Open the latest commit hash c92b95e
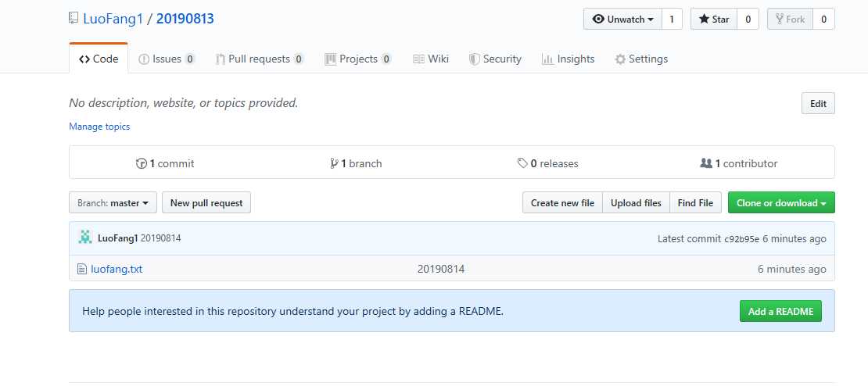This screenshot has width=868, height=386. click(x=742, y=239)
